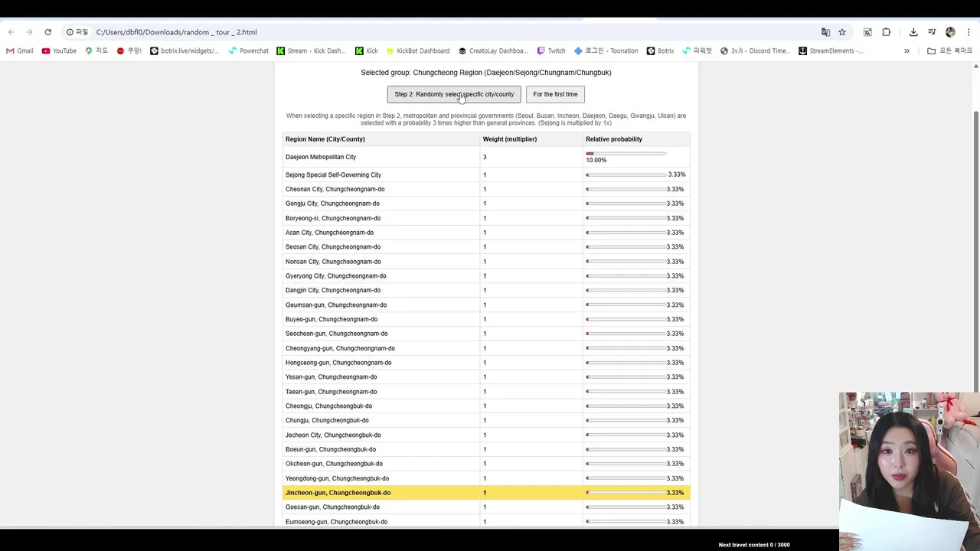This screenshot has height=551, width=980.
Task: Open the YouTube bookmark
Action: pyautogui.click(x=59, y=51)
